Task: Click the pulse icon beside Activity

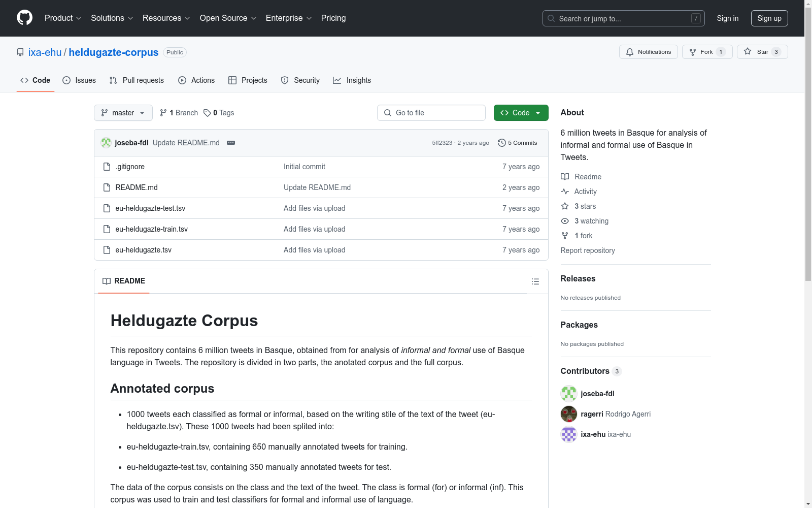Action: coord(565,192)
